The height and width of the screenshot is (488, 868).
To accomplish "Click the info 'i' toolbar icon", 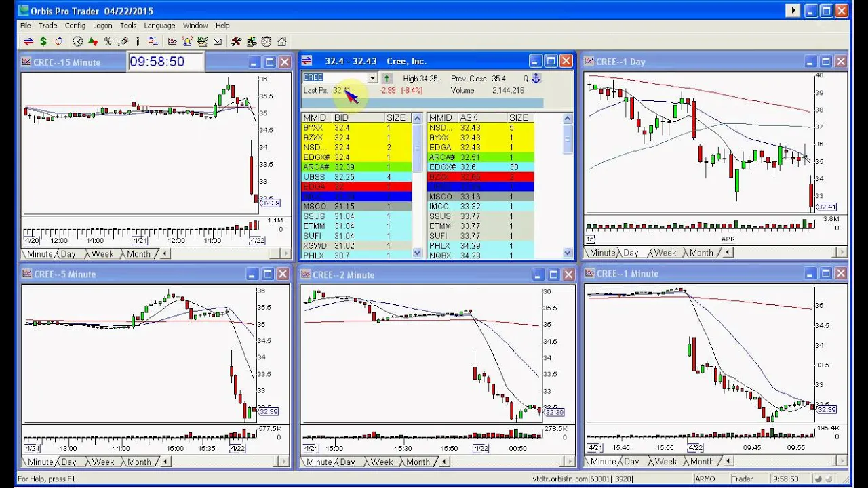I will pos(138,41).
